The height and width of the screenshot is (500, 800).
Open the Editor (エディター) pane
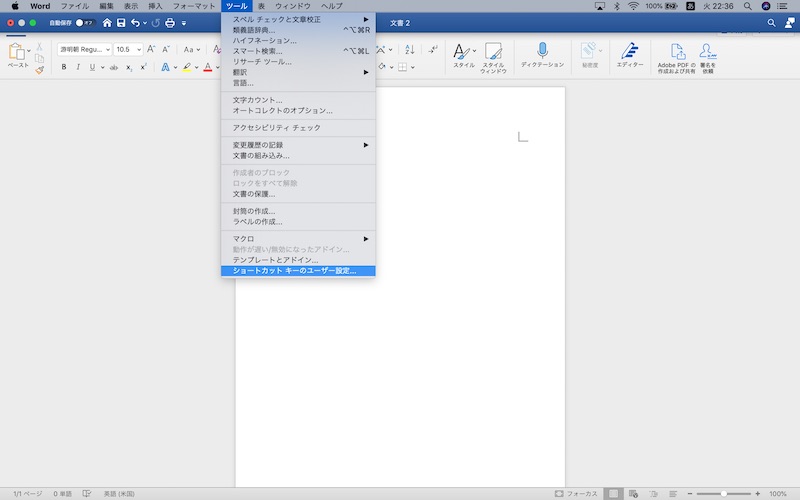[x=630, y=55]
